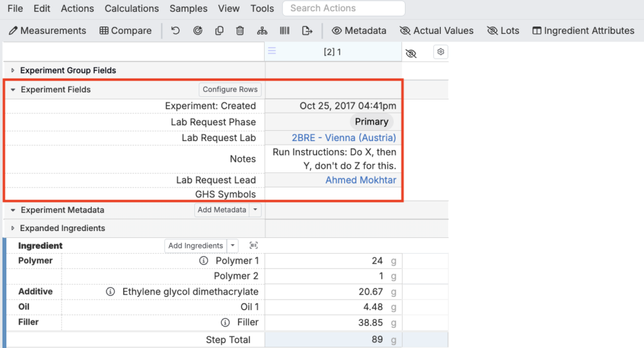Click the trash delete icon

pyautogui.click(x=240, y=31)
